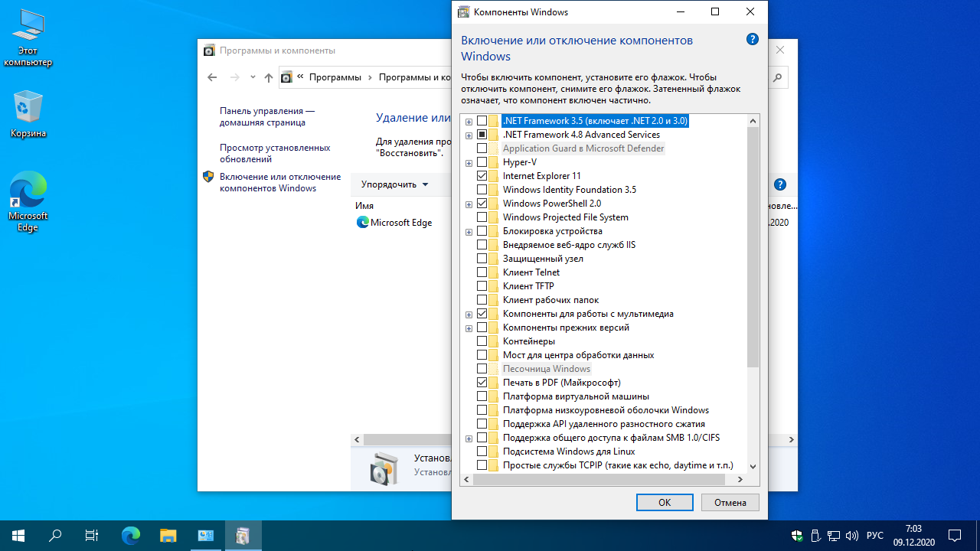The image size is (980, 551).
Task: Uncheck Windows PowerShell 2.0
Action: coord(482,204)
